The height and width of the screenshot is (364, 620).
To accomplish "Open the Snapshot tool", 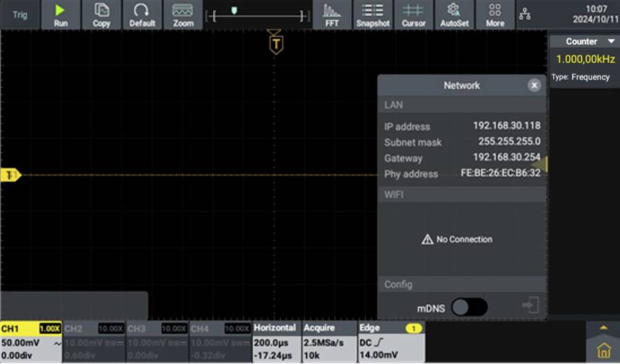I will pyautogui.click(x=373, y=14).
